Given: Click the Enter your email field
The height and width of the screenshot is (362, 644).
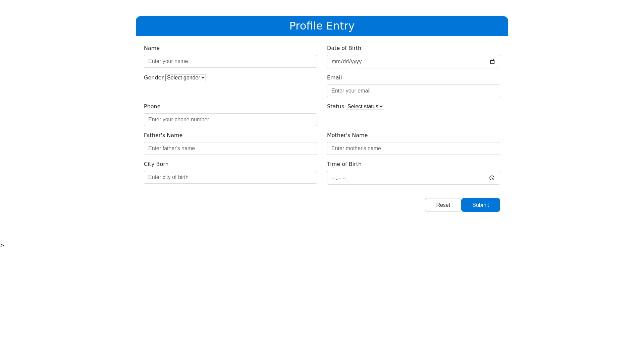Looking at the screenshot, I should click(413, 91).
